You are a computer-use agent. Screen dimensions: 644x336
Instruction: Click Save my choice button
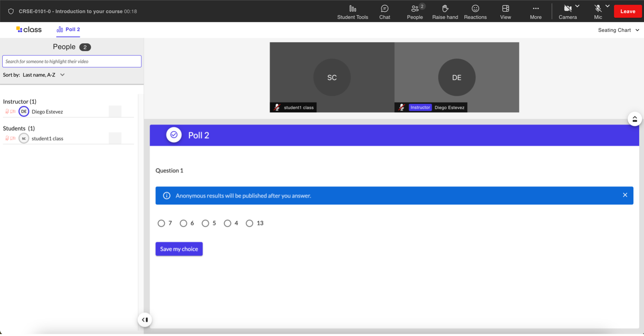pos(179,249)
